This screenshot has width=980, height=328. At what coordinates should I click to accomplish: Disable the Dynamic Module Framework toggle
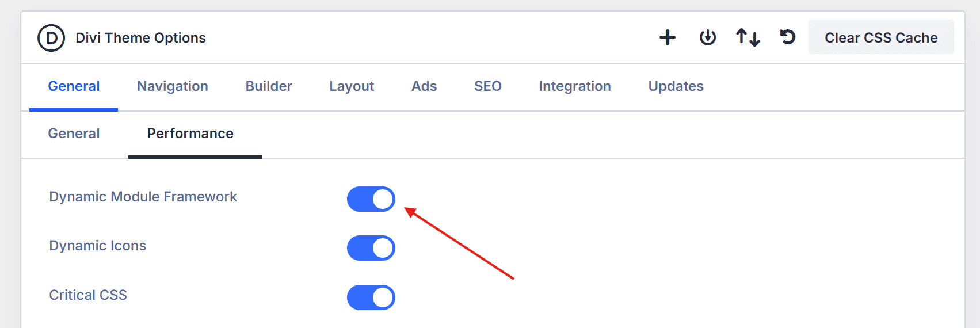(x=371, y=199)
